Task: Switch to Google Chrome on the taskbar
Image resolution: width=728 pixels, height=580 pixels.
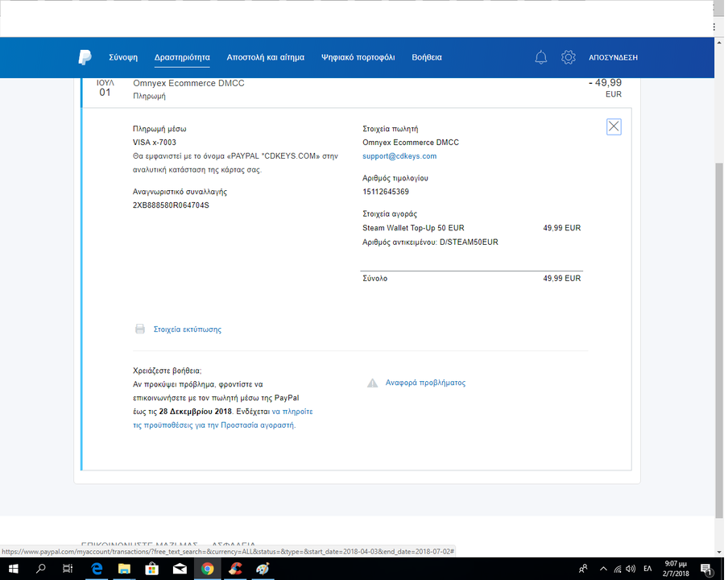Action: click(208, 569)
